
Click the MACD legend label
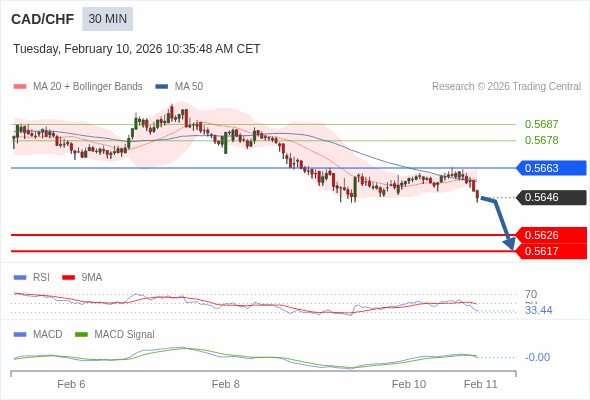coord(48,335)
